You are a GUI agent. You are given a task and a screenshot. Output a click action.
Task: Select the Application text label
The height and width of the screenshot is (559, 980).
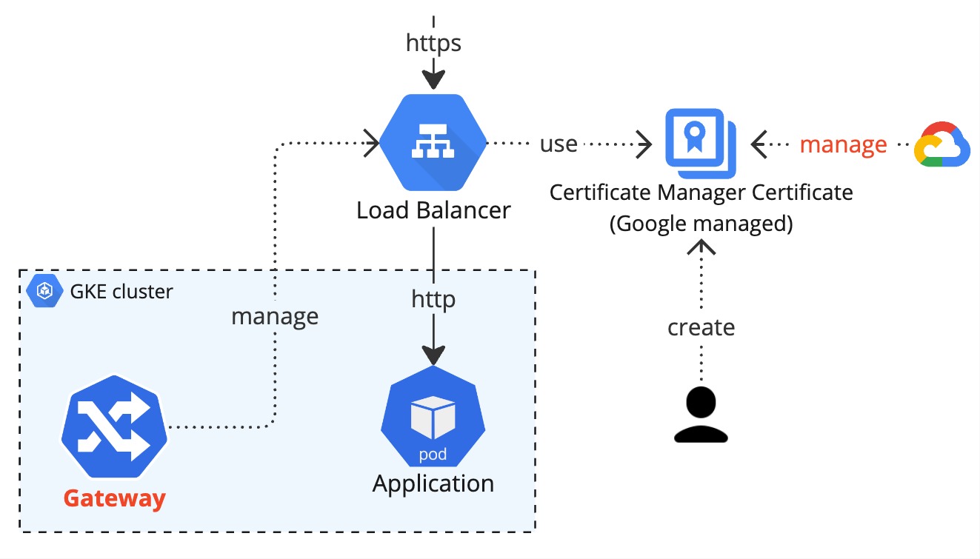coord(433,483)
